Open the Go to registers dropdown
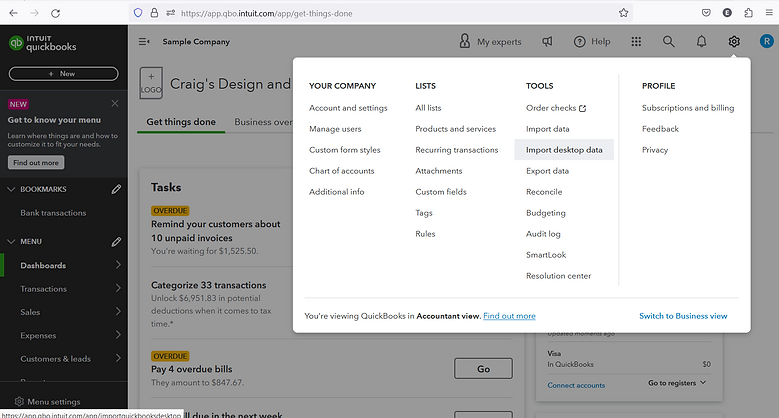779x418 pixels. click(677, 383)
